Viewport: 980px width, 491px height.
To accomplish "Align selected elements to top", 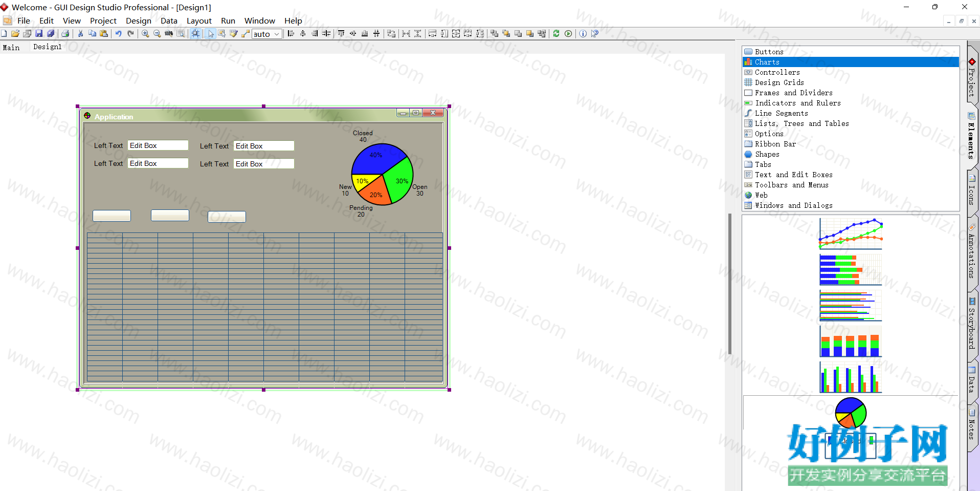I will tap(341, 34).
